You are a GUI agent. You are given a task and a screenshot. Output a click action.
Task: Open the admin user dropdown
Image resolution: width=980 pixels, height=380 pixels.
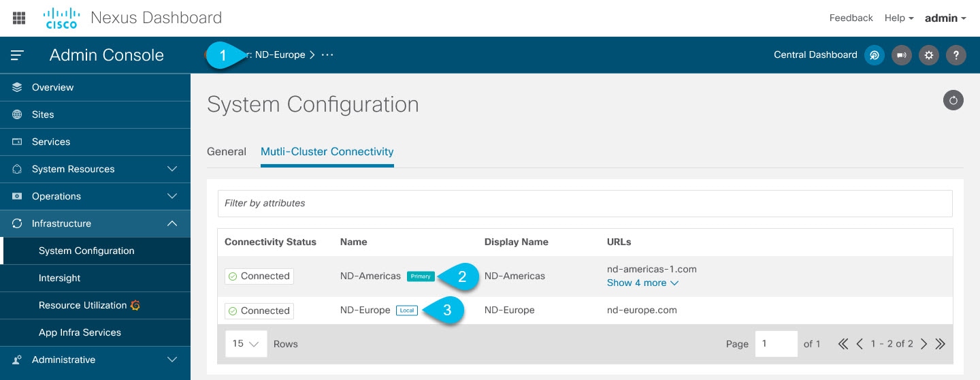pos(945,18)
